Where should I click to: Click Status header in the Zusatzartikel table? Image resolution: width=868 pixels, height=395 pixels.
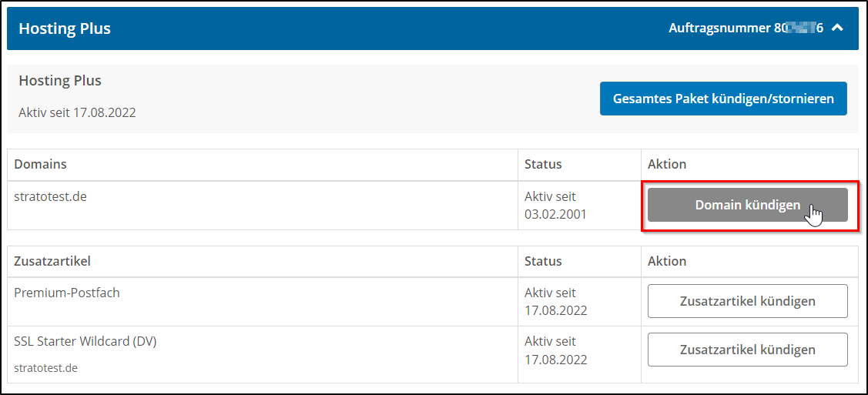543,261
